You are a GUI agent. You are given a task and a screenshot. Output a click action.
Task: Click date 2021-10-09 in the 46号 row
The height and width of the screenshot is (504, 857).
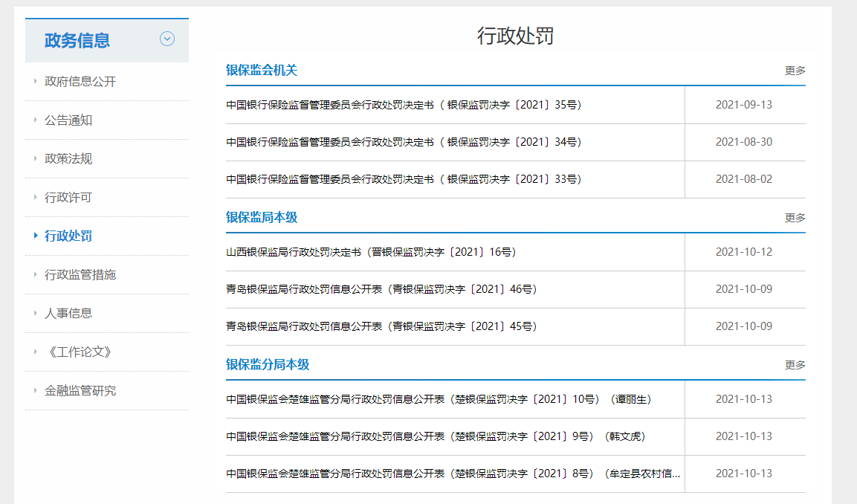click(x=744, y=289)
